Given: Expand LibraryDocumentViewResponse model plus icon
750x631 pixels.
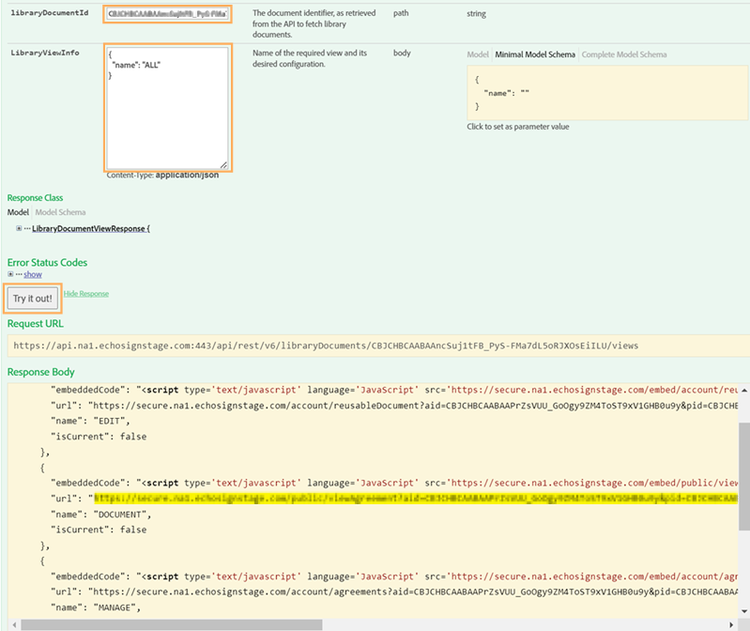Looking at the screenshot, I should (20, 229).
